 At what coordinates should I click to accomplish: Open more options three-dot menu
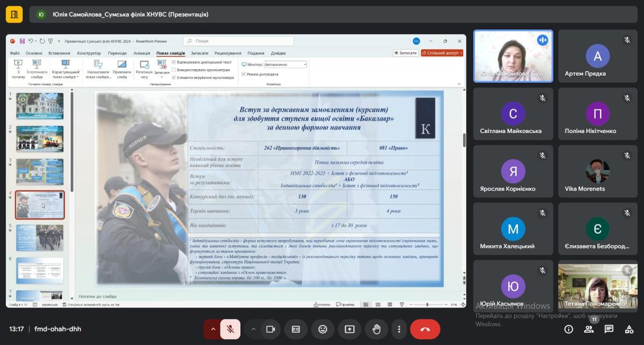click(x=399, y=329)
